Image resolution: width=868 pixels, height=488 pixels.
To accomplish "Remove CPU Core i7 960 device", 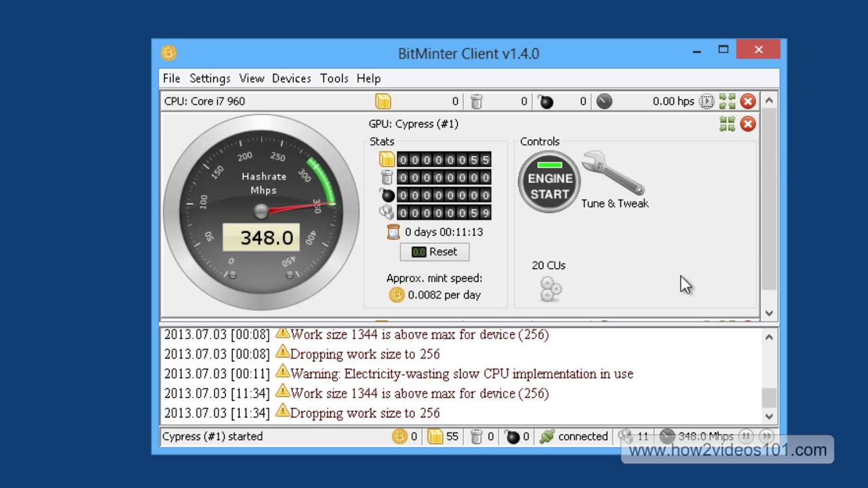I will [x=748, y=102].
